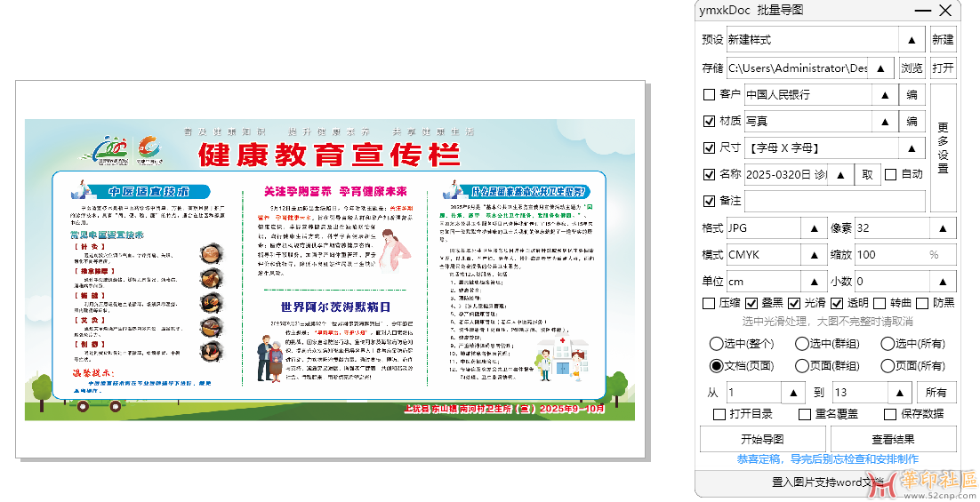Open the 更多设置 panel
The image size is (980, 502).
(943, 147)
